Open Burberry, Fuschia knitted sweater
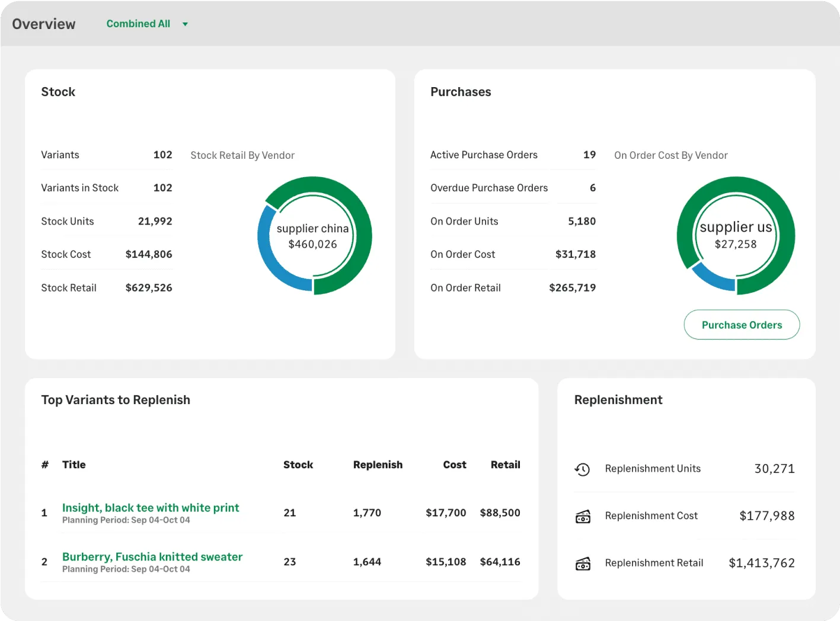The image size is (840, 621). tap(152, 556)
